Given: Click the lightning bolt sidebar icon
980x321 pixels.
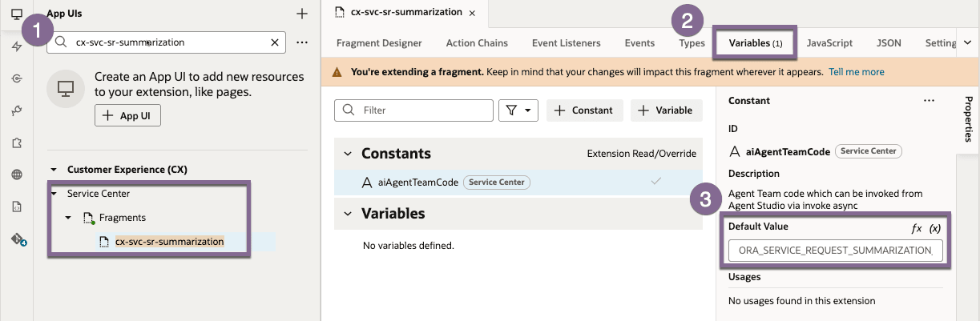Looking at the screenshot, I should pos(16,46).
